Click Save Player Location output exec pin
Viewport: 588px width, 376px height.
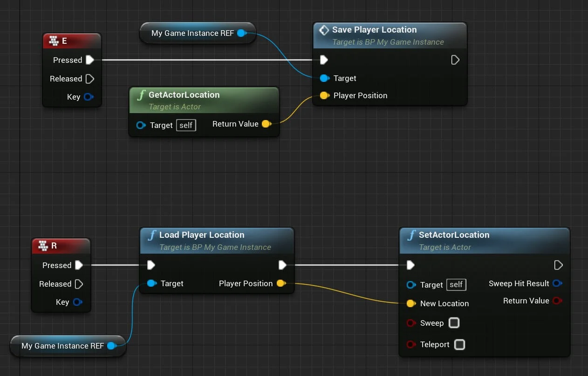(455, 60)
